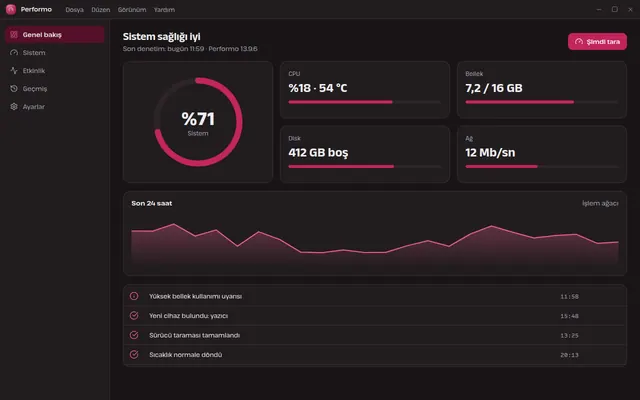Click the 15:48 timestamp

click(569, 316)
